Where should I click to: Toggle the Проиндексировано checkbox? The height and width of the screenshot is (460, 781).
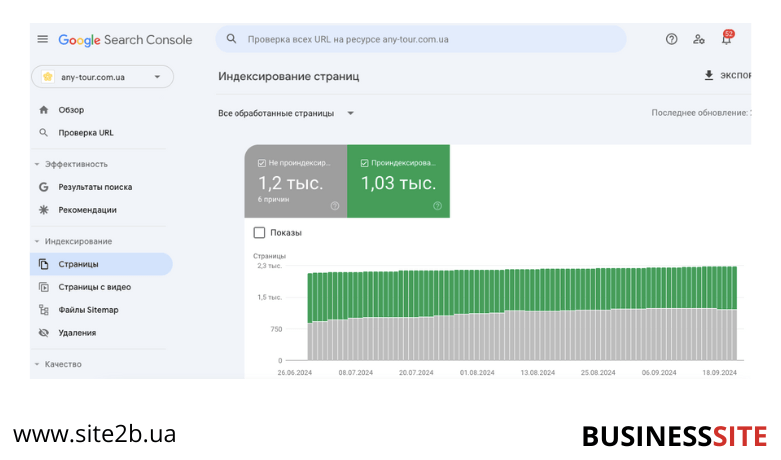pyautogui.click(x=364, y=163)
